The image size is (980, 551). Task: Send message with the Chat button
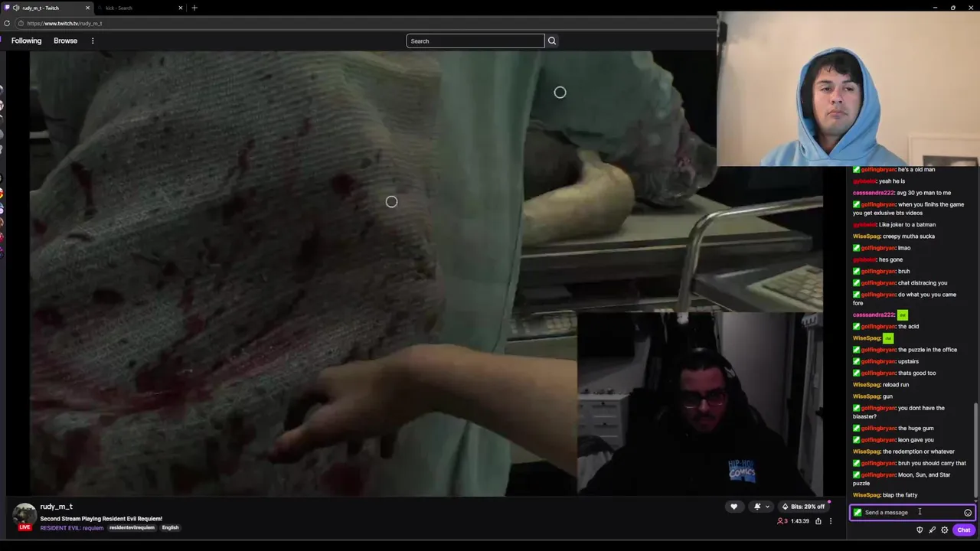[963, 530]
